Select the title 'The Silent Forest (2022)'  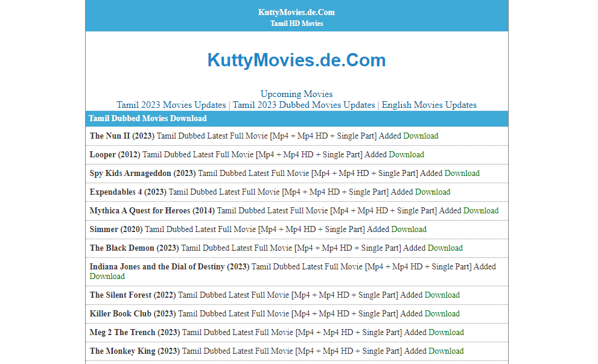[133, 295]
